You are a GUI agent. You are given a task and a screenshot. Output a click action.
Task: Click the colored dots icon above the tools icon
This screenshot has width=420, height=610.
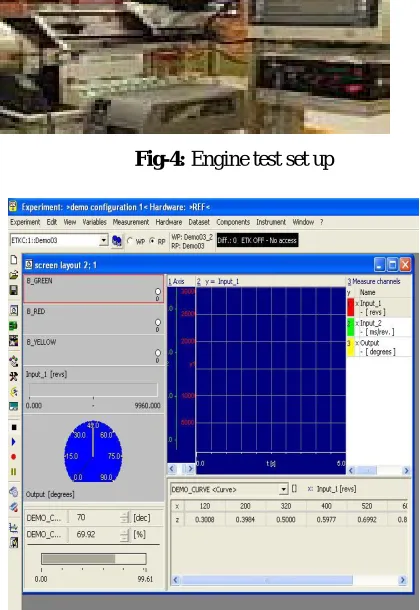[14, 361]
